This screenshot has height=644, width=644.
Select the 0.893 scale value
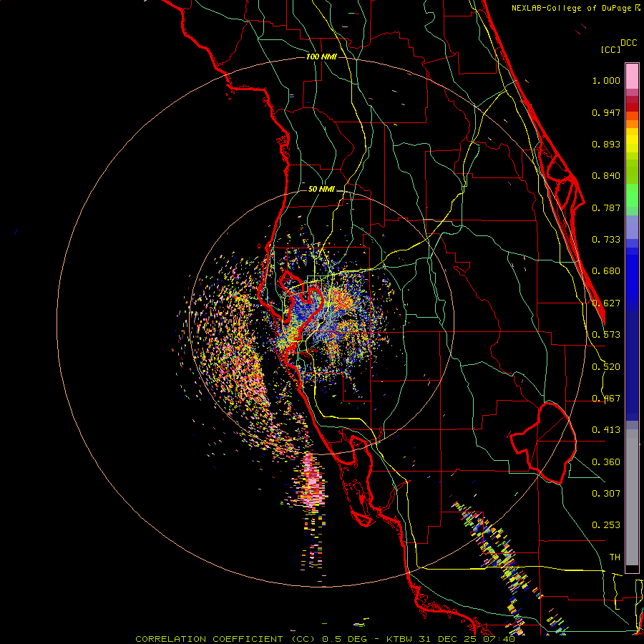click(606, 144)
